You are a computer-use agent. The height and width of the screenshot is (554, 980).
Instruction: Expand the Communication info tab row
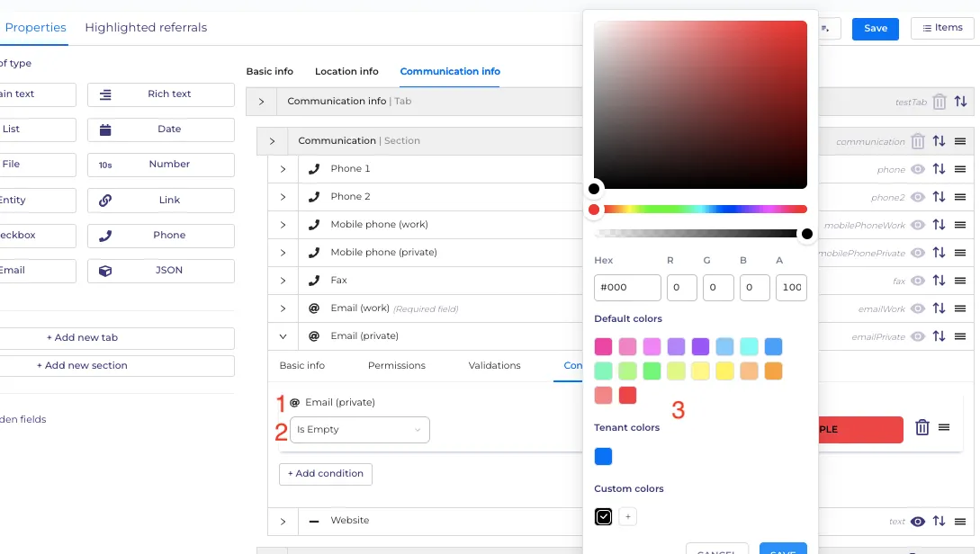tap(261, 102)
